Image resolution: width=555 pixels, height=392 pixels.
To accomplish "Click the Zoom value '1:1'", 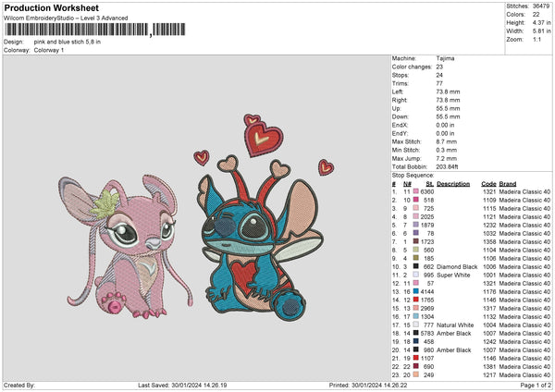I will [536, 39].
